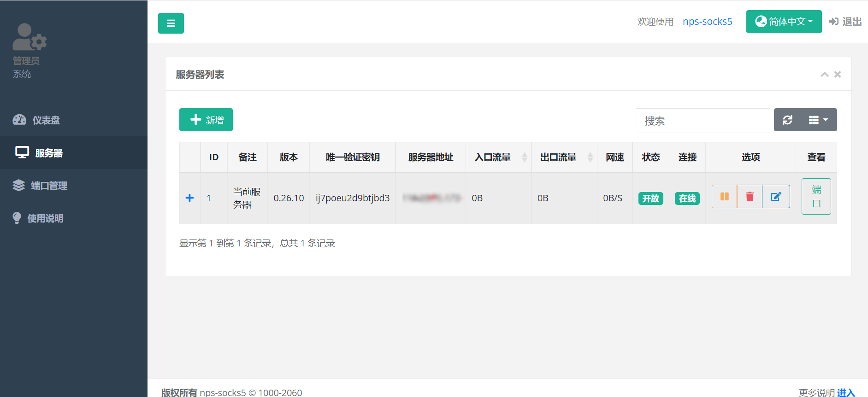Toggle the sidebar with hamburger menu button

coord(171,23)
